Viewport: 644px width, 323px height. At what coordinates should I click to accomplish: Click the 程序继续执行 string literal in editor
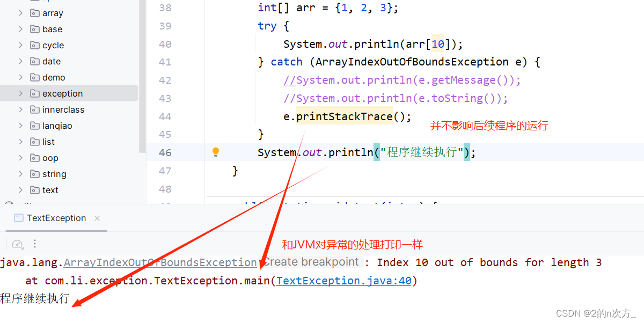422,152
